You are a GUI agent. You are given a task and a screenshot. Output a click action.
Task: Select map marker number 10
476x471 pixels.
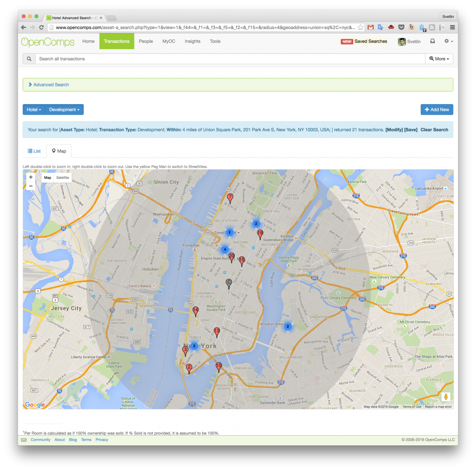[218, 367]
